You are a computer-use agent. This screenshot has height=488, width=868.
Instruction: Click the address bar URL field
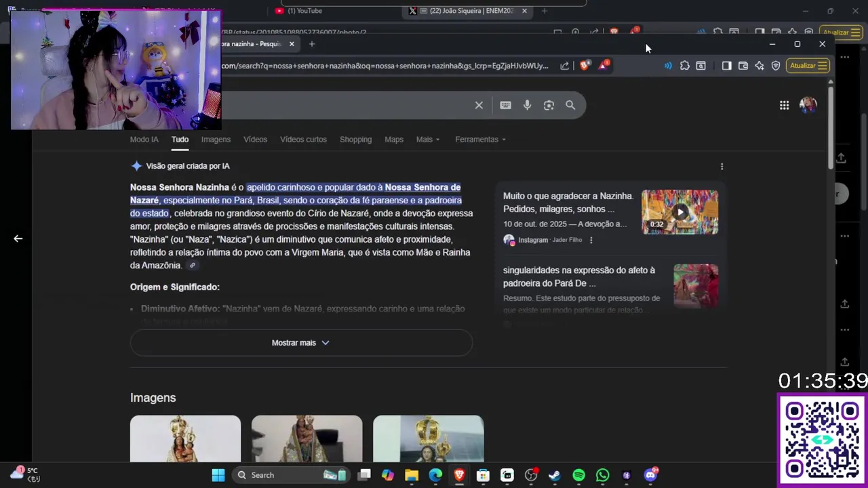click(385, 66)
